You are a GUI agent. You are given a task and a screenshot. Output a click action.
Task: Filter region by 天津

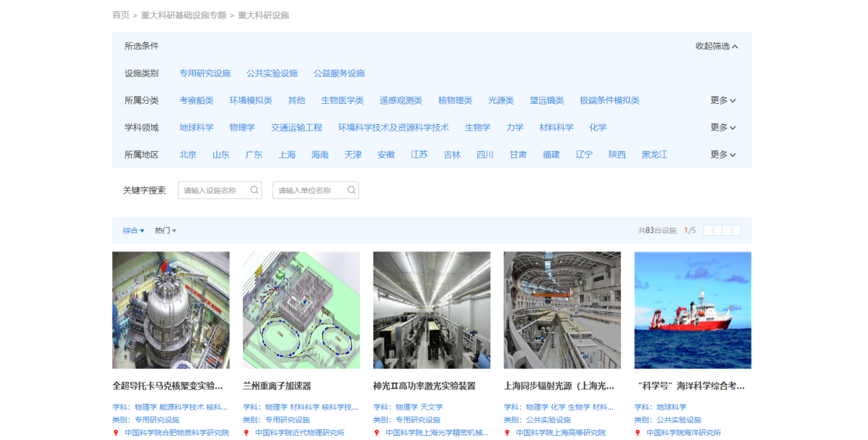coord(353,155)
